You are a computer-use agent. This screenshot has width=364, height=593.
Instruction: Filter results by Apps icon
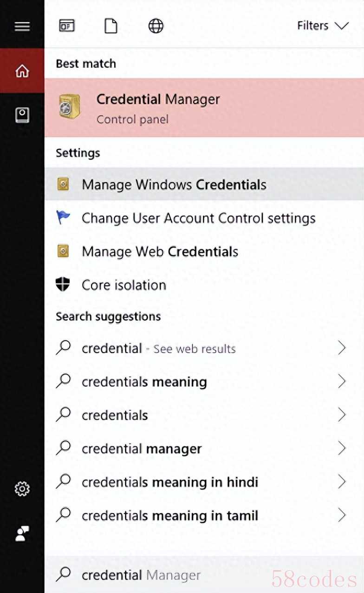(67, 26)
